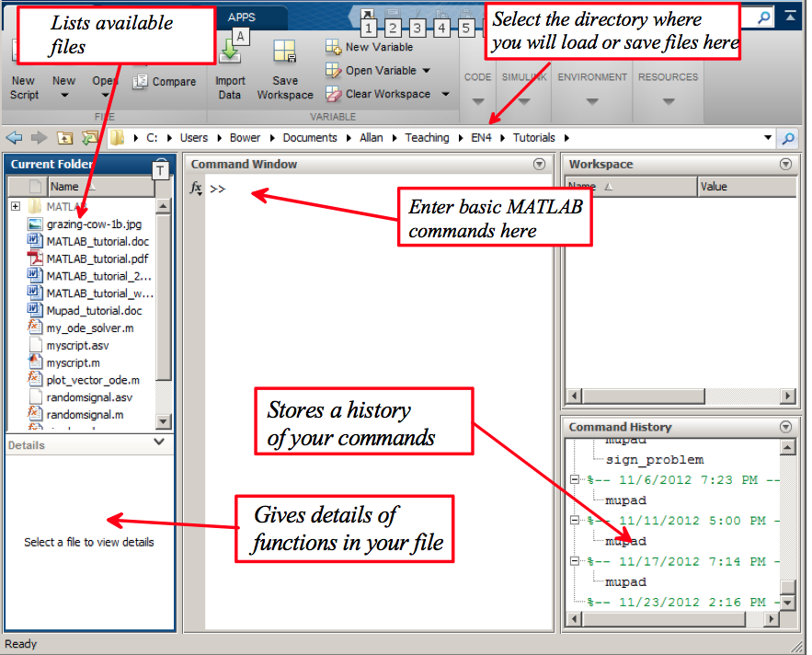Screen dimensions: 812x655
Task: Click the search icon in the folder address bar
Action: pyautogui.click(x=788, y=138)
